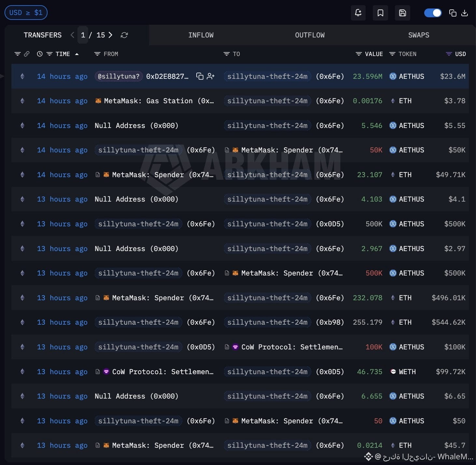Viewport: 476px width, 465px height.
Task: Click Ethereum chain icon in $45.7 row
Action: 22,445
